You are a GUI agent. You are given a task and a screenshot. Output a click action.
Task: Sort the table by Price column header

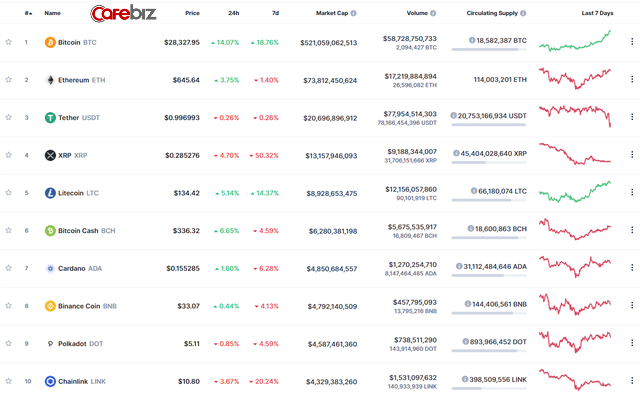click(x=192, y=13)
